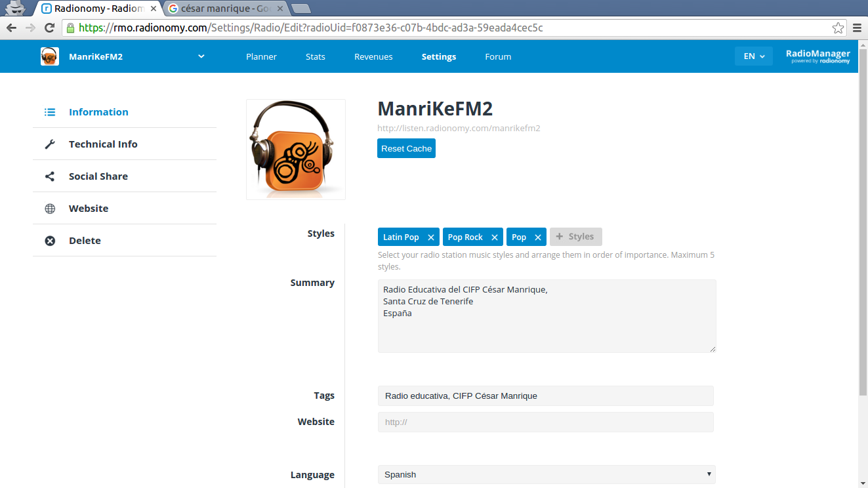
Task: Click the incognito icon in title bar
Action: click(14, 8)
